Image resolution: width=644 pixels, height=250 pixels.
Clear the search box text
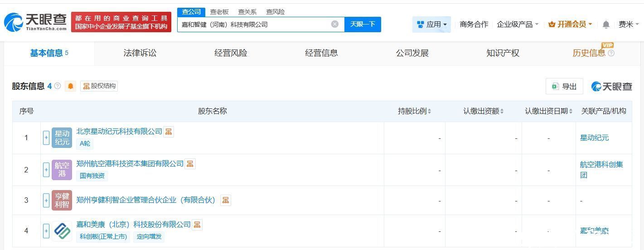335,24
